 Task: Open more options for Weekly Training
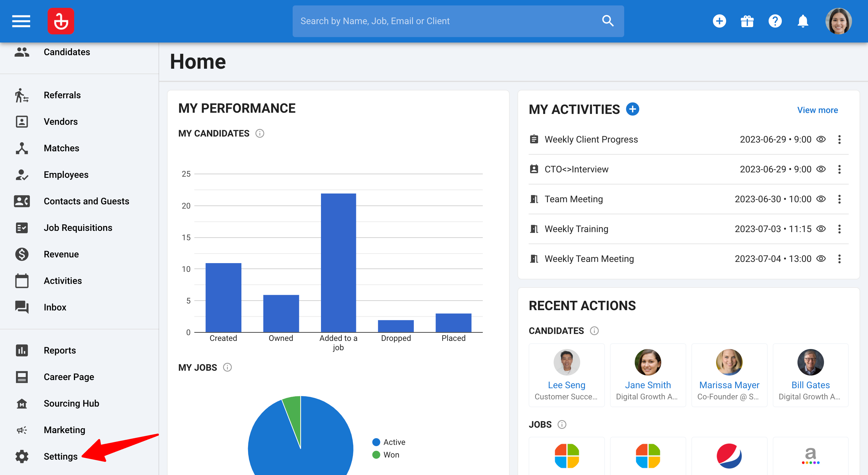(x=839, y=229)
